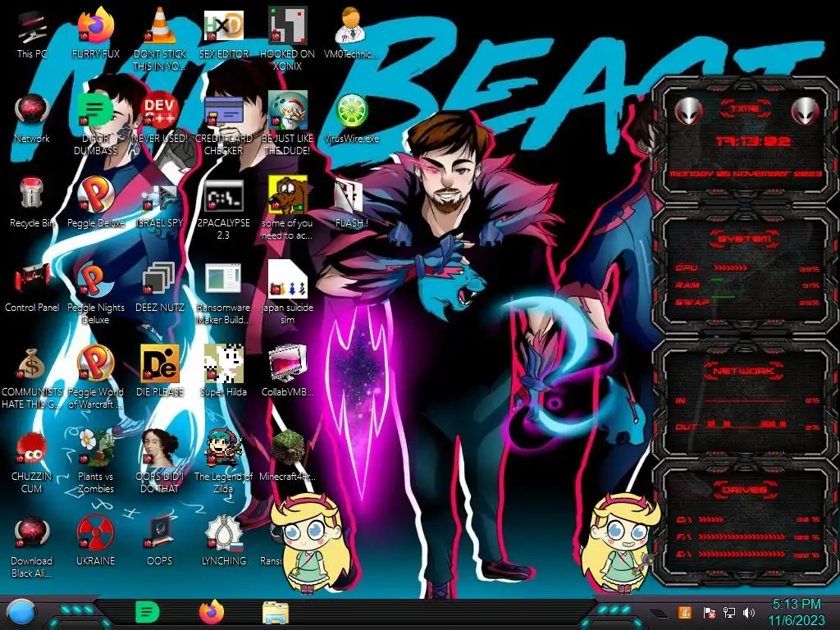Select the HxD hex editor shortcut
Viewport: 840px width, 630px height.
click(223, 34)
